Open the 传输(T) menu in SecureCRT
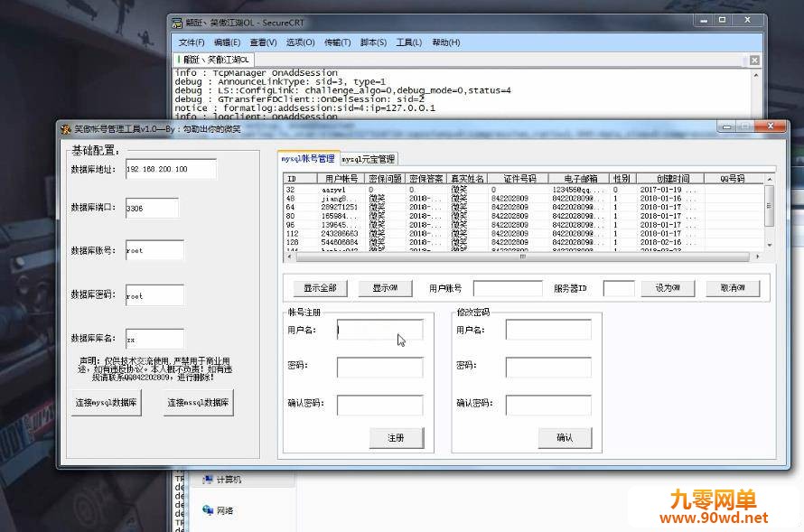This screenshot has height=532, width=804. (x=337, y=42)
